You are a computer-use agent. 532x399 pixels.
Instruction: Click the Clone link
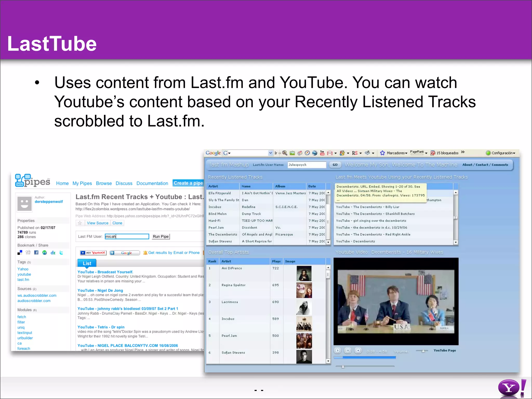(117, 223)
